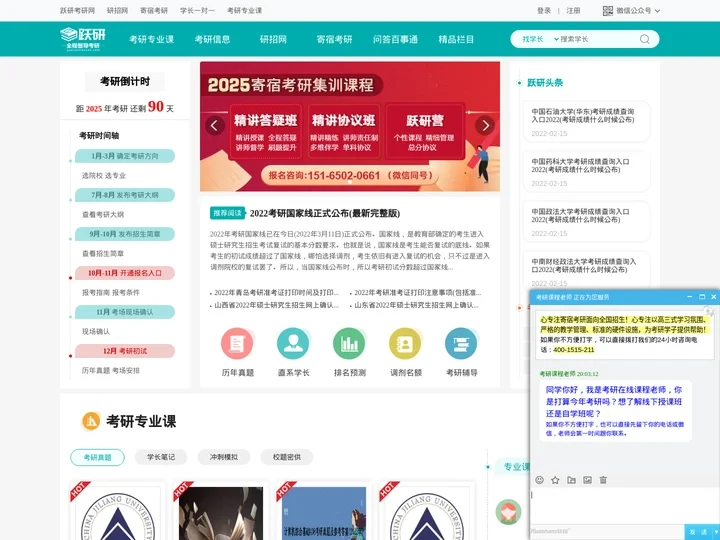The height and width of the screenshot is (540, 720).
Task: Minimize the chat window
Action: [x=690, y=297]
